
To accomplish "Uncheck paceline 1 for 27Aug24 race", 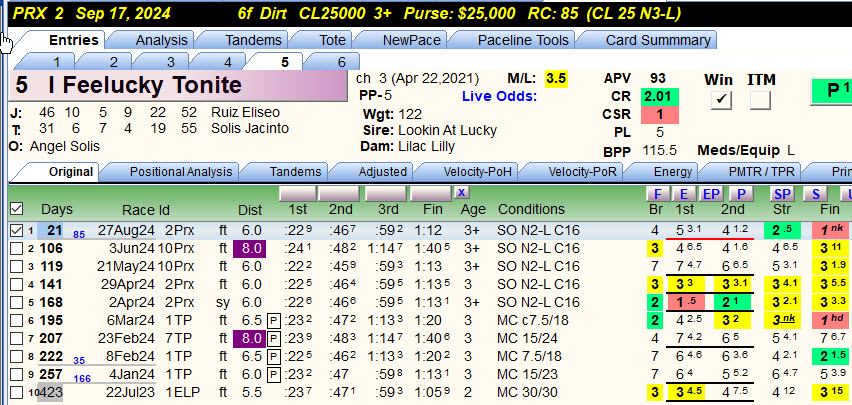I will click(17, 231).
